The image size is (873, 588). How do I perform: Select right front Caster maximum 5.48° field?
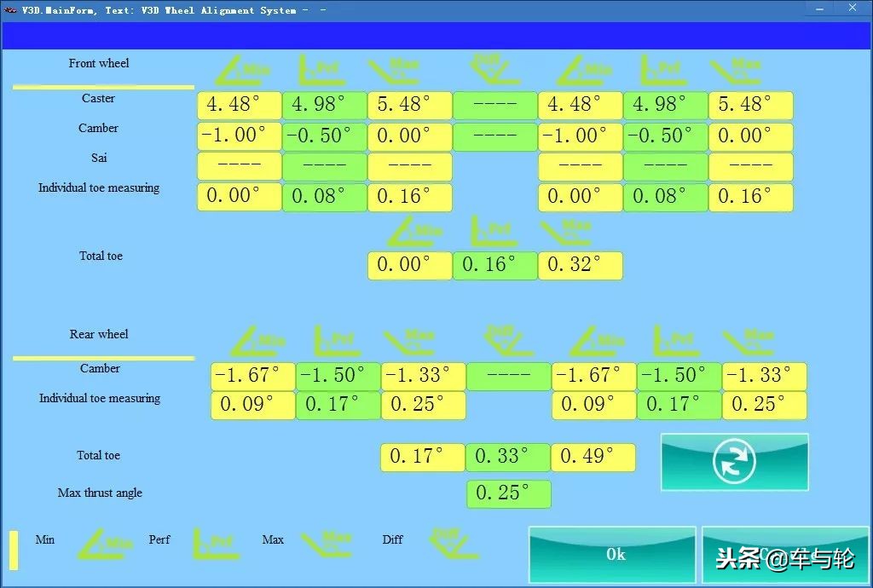[x=750, y=105]
